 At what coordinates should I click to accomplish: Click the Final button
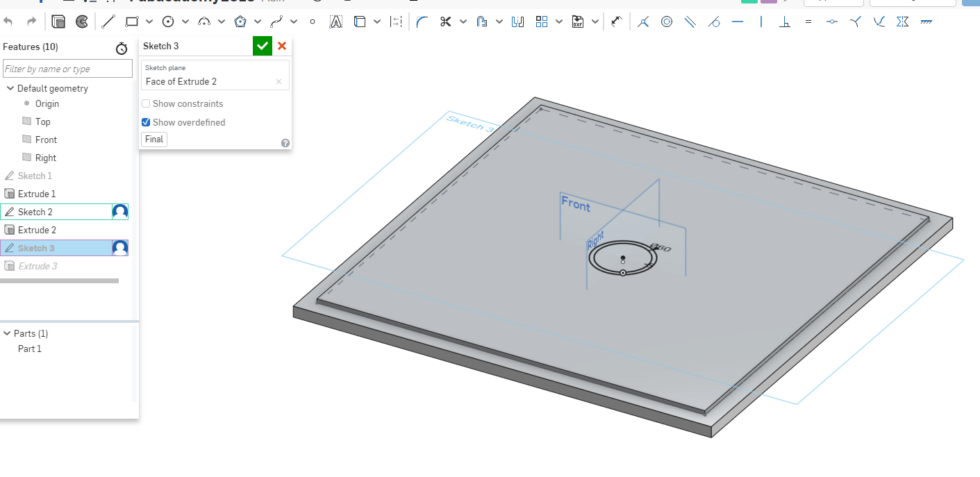point(154,139)
